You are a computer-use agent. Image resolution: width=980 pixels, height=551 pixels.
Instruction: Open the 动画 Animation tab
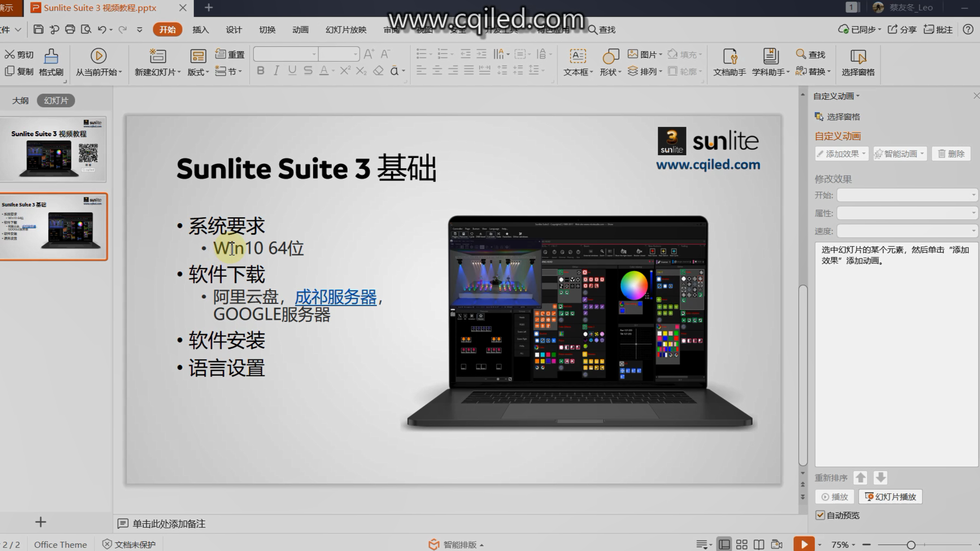point(300,29)
